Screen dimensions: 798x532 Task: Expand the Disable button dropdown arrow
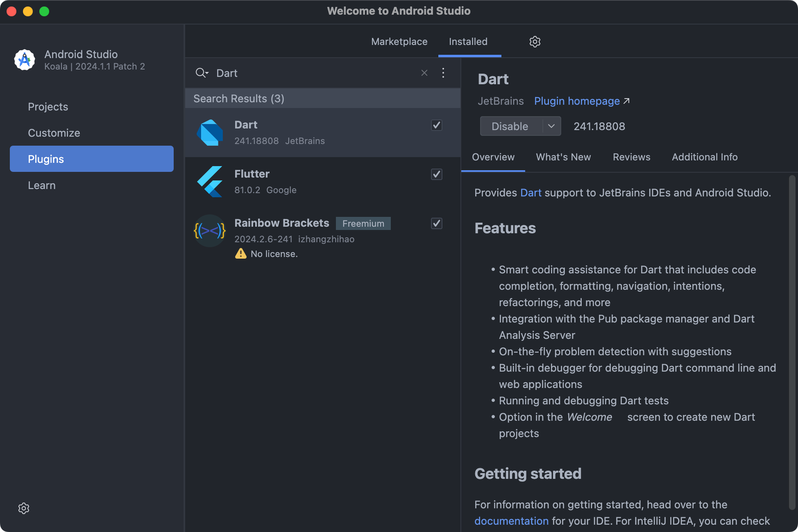click(551, 126)
